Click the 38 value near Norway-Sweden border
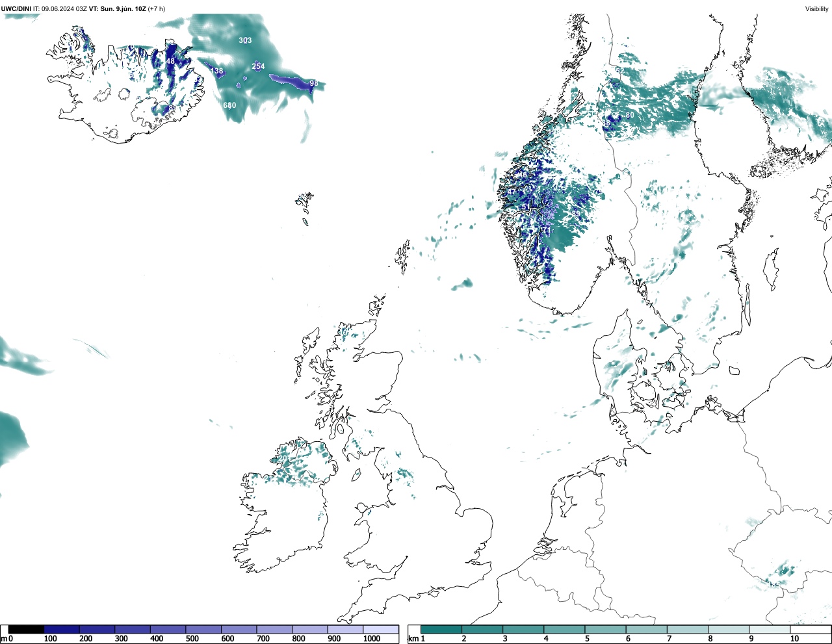The height and width of the screenshot is (644, 832). click(x=606, y=122)
